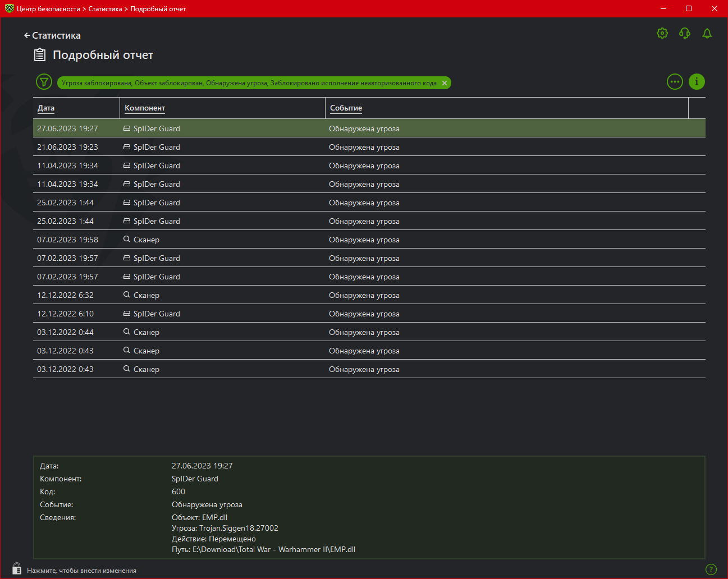Minimize the window
Image resolution: width=728 pixels, height=579 pixels.
point(663,8)
